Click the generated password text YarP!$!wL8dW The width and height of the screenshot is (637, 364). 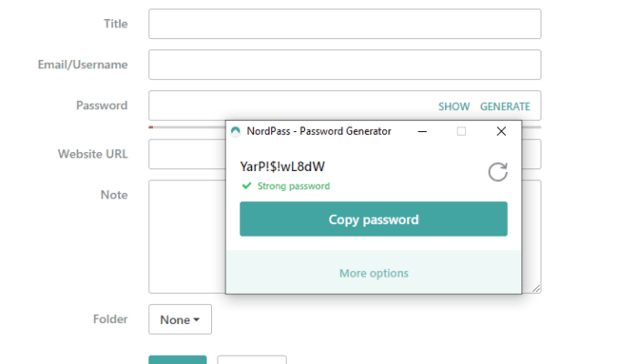[282, 167]
